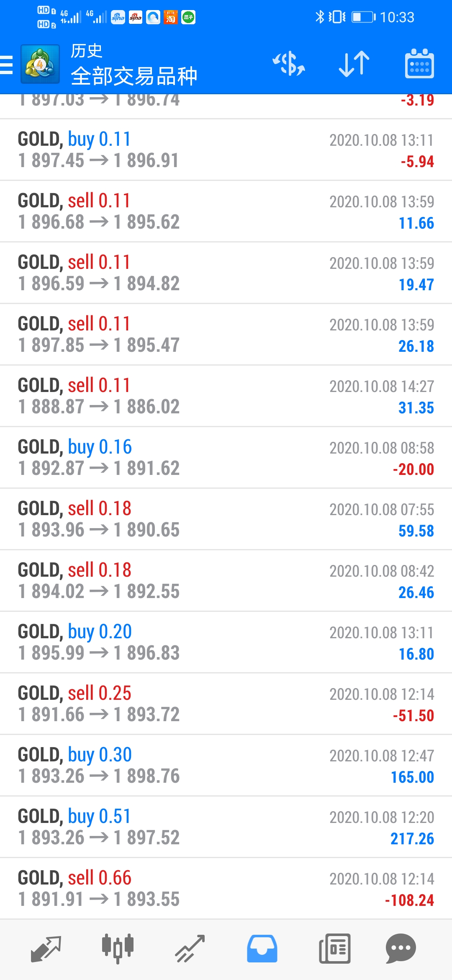Select the GOLD buy 0.51 trade

click(226, 827)
